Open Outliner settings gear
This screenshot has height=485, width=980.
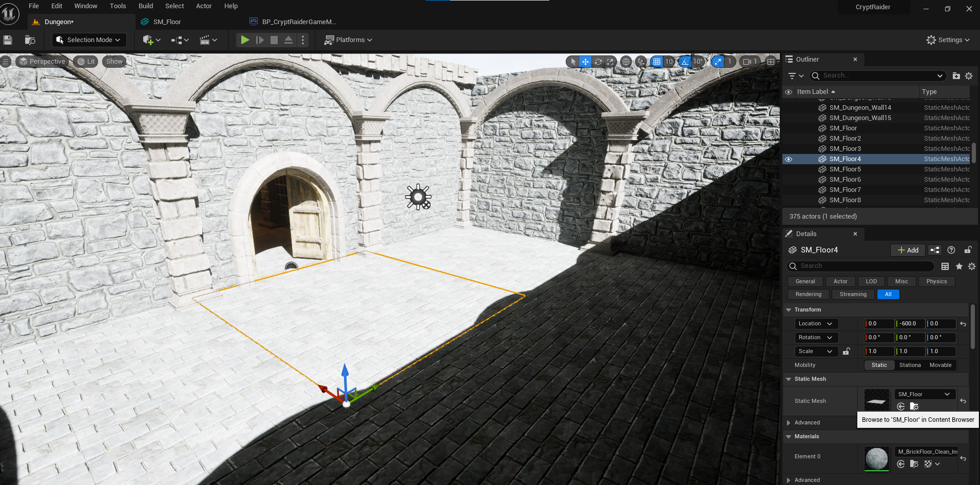pos(969,76)
